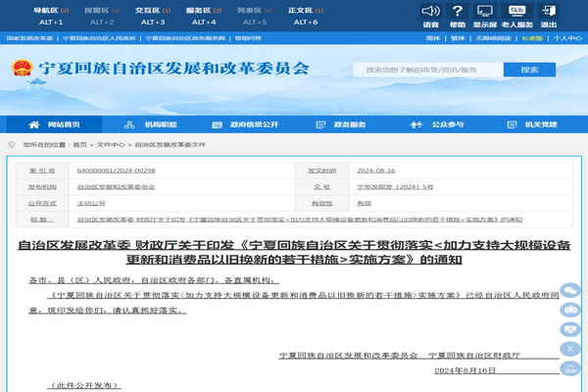The image size is (588, 392).
Task: Click into the policy search input field
Action: [x=426, y=70]
